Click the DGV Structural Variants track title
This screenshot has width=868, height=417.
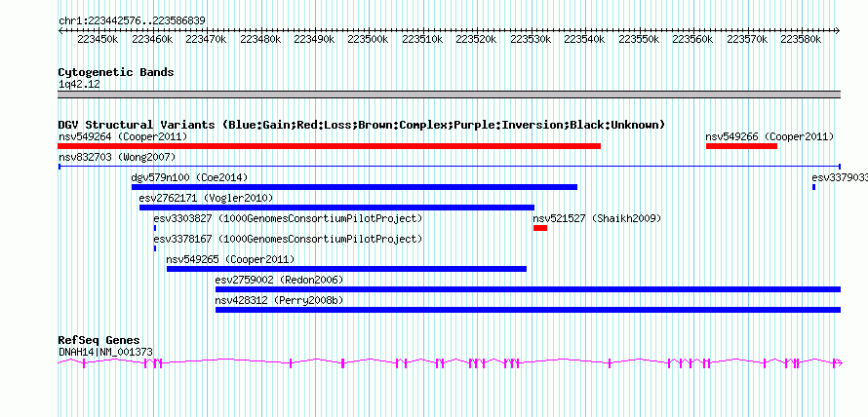pos(362,125)
